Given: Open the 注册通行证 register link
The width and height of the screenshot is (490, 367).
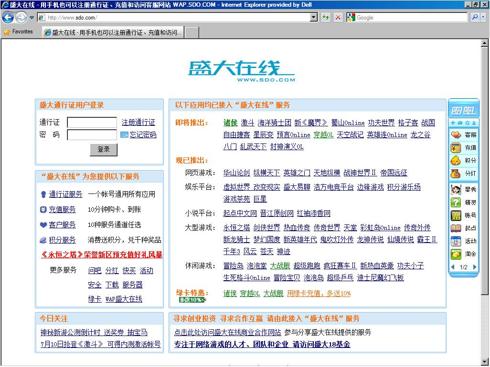Looking at the screenshot, I should [x=138, y=122].
